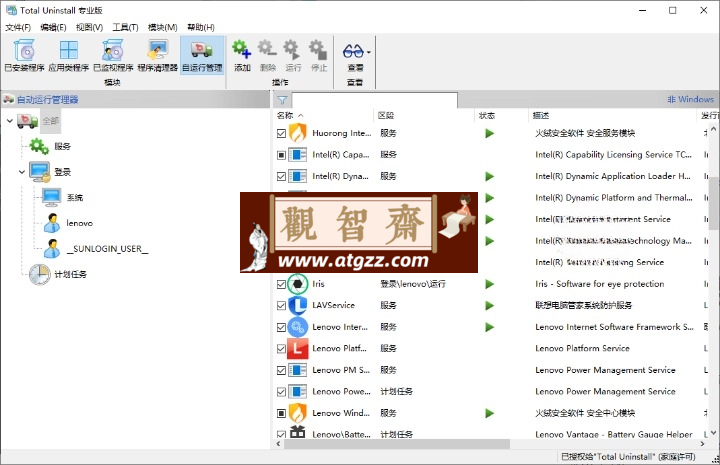Image resolution: width=720 pixels, height=465 pixels.
Task: Click the horizontal scroll left arrow
Action: (278, 444)
